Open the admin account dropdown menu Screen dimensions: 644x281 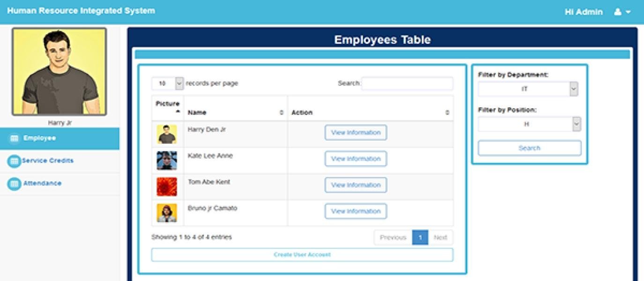point(628,11)
